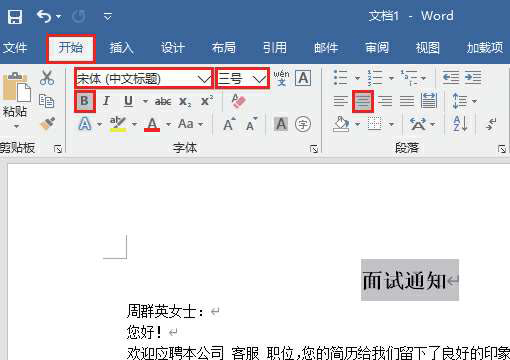Viewport: 510px width, 360px height.
Task: Toggle Italic formatting button
Action: pos(106,101)
